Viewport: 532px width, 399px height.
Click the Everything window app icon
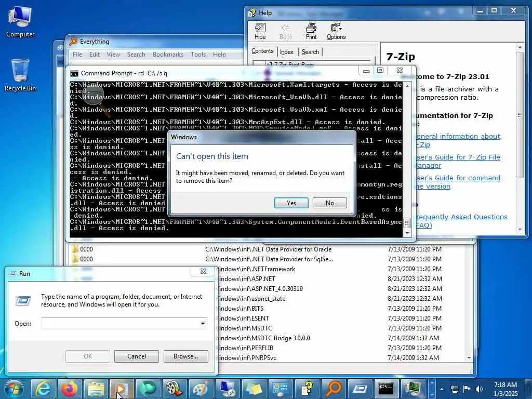(73, 42)
